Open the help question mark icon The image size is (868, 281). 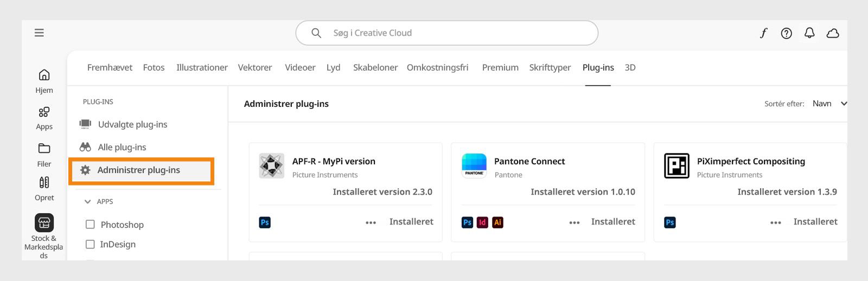pyautogui.click(x=786, y=33)
